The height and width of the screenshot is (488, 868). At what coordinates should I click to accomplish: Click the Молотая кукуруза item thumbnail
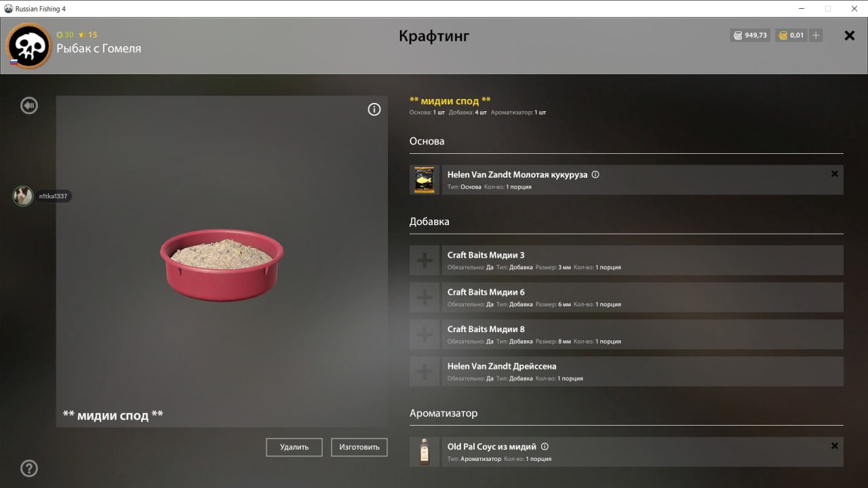tap(425, 180)
